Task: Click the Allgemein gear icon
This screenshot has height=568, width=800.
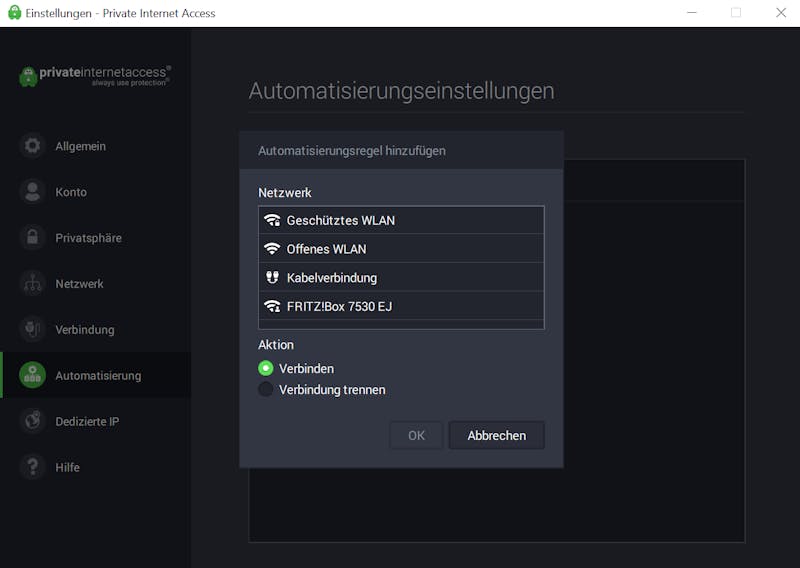Action: click(32, 146)
